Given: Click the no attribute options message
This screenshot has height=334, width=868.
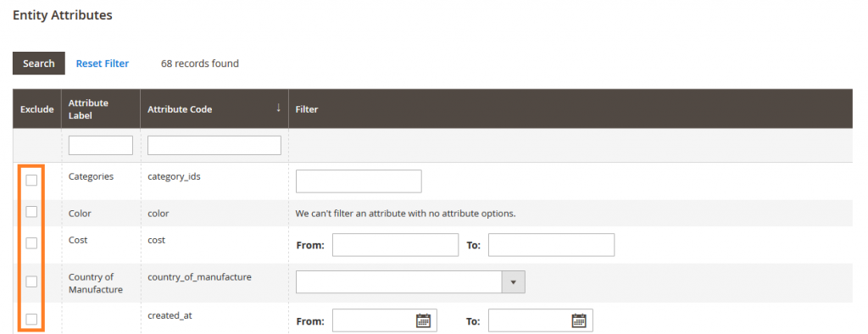Looking at the screenshot, I should coord(406,214).
